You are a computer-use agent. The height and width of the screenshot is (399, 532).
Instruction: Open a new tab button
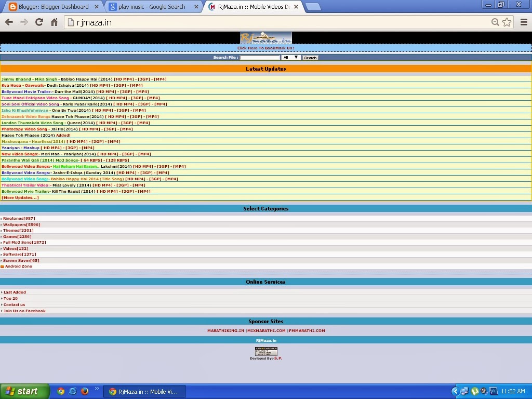(x=313, y=7)
